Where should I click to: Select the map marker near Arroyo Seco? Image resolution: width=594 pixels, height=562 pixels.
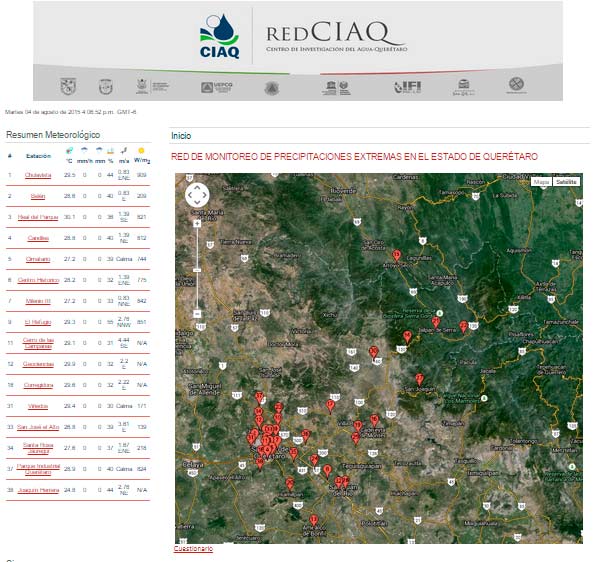tap(397, 256)
